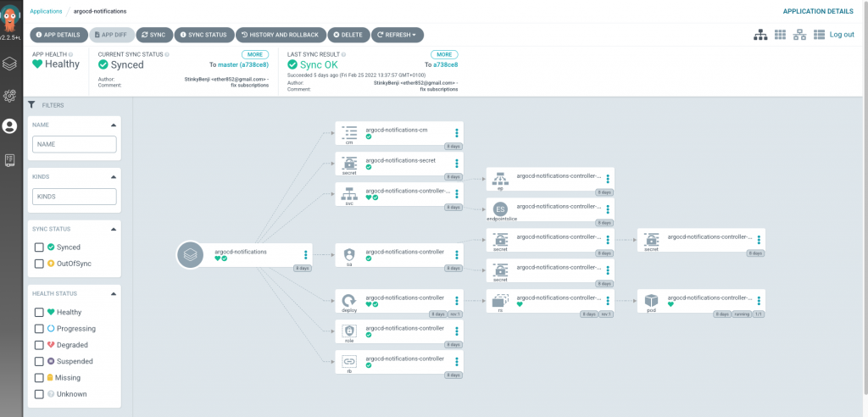Click the ES endpointslice node icon
The width and height of the screenshot is (868, 417).
[x=500, y=209]
